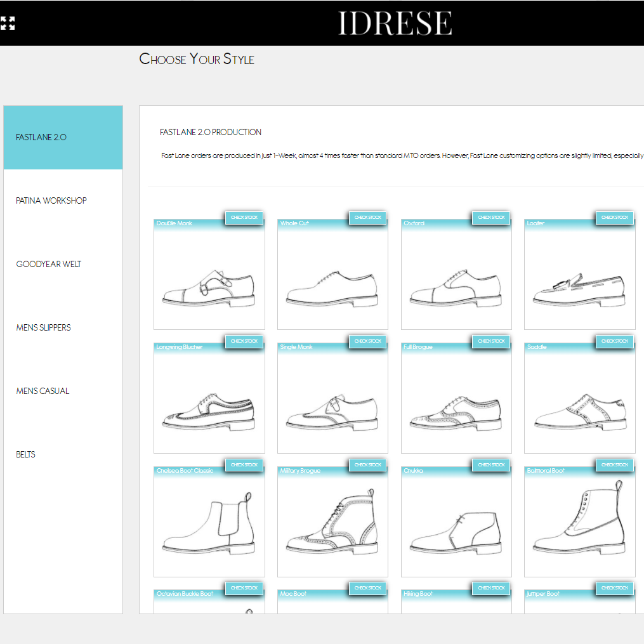Click the Octavian Buckle Boot label
Image resolution: width=644 pixels, height=644 pixels.
pyautogui.click(x=185, y=593)
